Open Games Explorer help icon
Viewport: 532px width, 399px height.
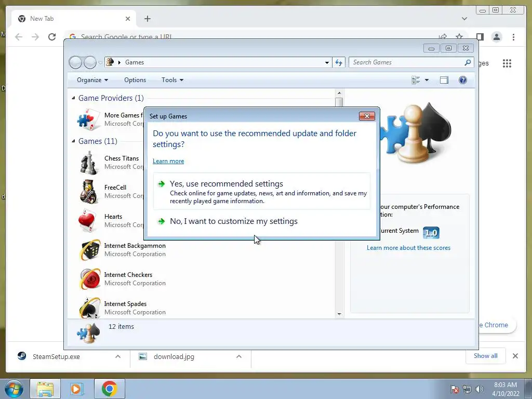tap(463, 80)
